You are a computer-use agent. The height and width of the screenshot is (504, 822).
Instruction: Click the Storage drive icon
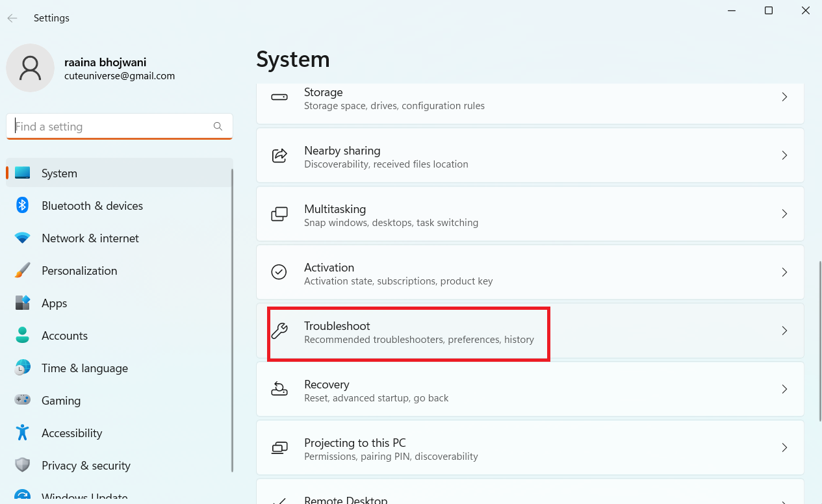[x=279, y=97]
